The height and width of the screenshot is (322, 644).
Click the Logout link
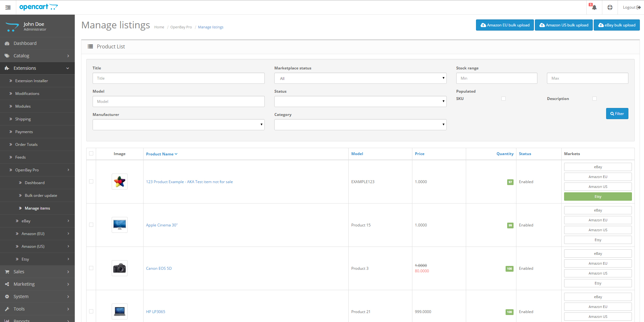pos(632,7)
